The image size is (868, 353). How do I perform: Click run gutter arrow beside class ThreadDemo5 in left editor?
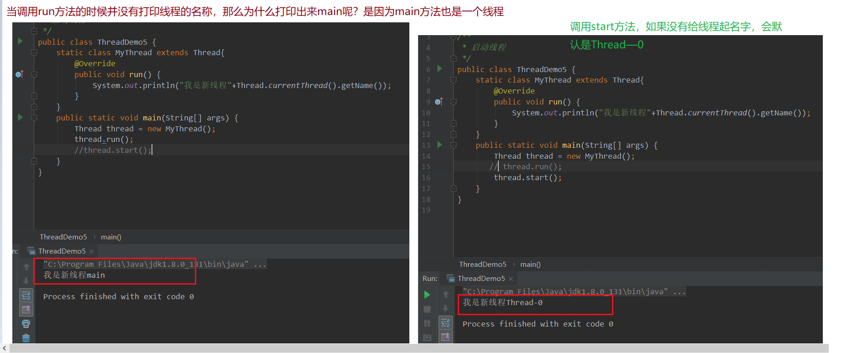20,41
